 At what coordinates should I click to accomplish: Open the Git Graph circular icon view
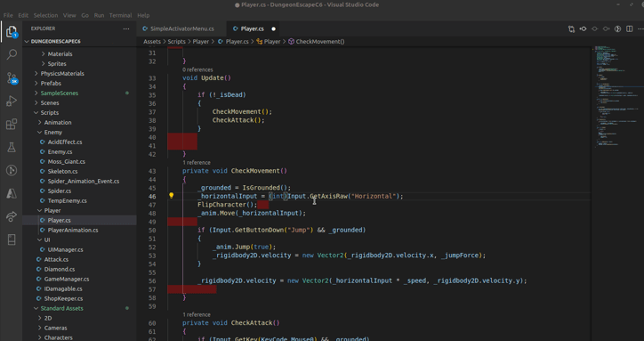coord(12,170)
